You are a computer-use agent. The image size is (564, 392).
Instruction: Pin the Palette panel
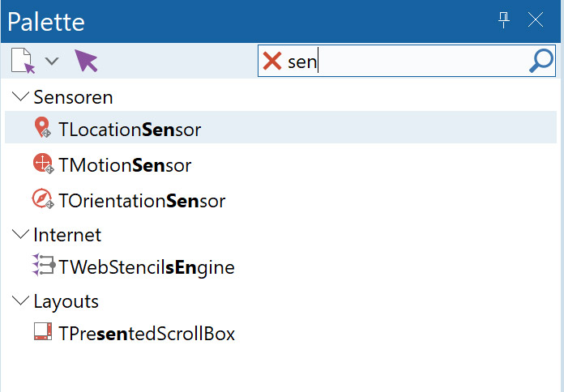click(504, 21)
